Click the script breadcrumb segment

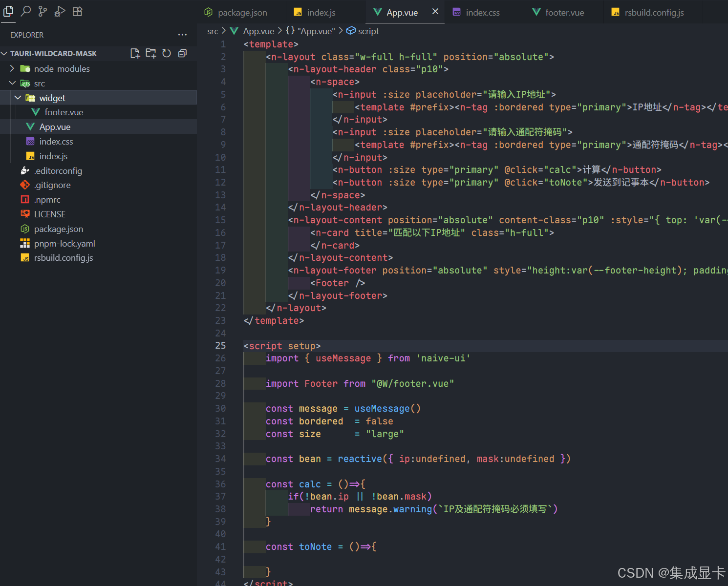tap(363, 31)
